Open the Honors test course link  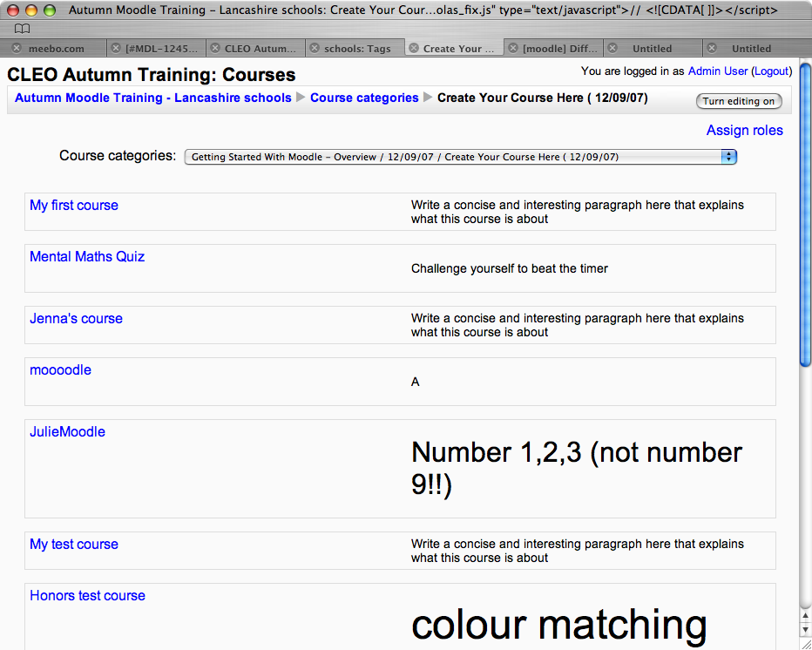87,595
